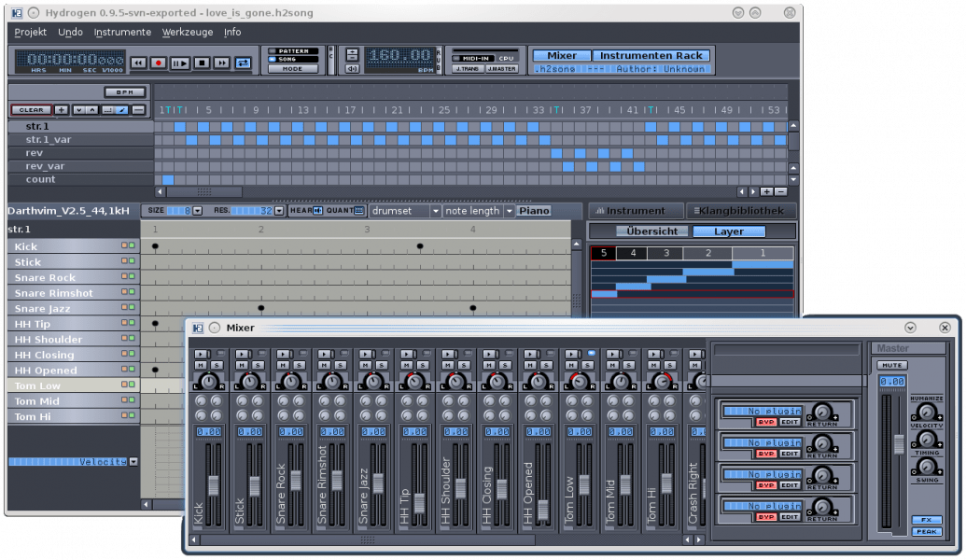The image size is (966, 560).
Task: Open the Werkzeuge menu
Action: click(188, 32)
